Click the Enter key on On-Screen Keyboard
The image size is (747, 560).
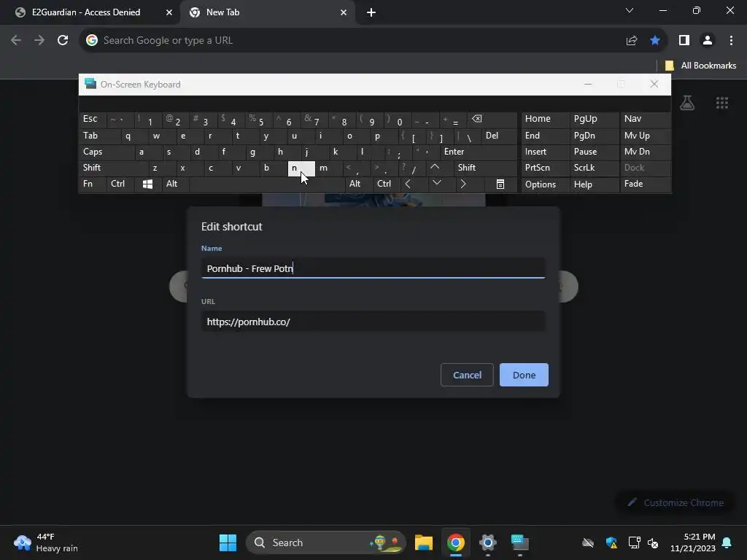[479, 152]
